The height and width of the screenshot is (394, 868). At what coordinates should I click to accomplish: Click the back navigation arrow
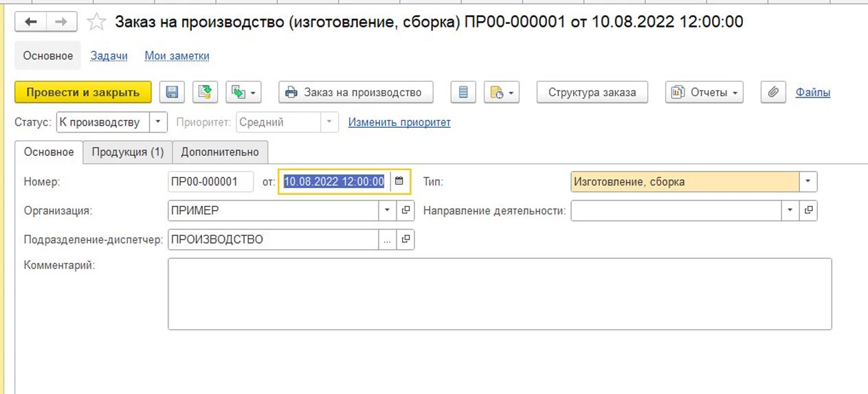(x=31, y=22)
